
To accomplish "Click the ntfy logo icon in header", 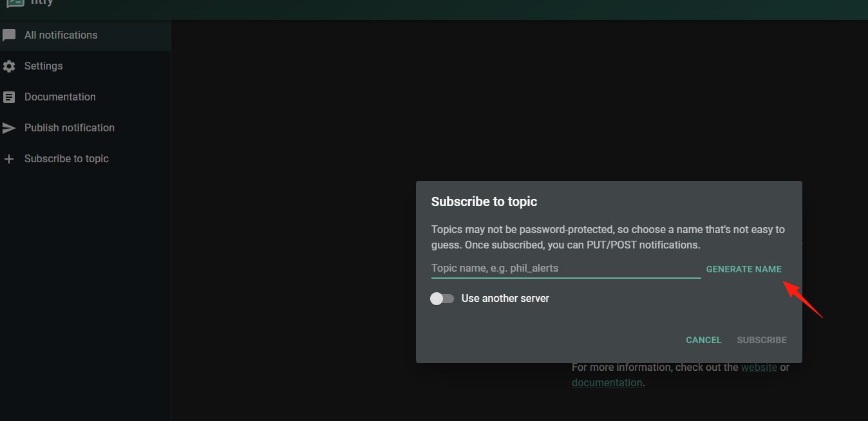I will (x=15, y=2).
